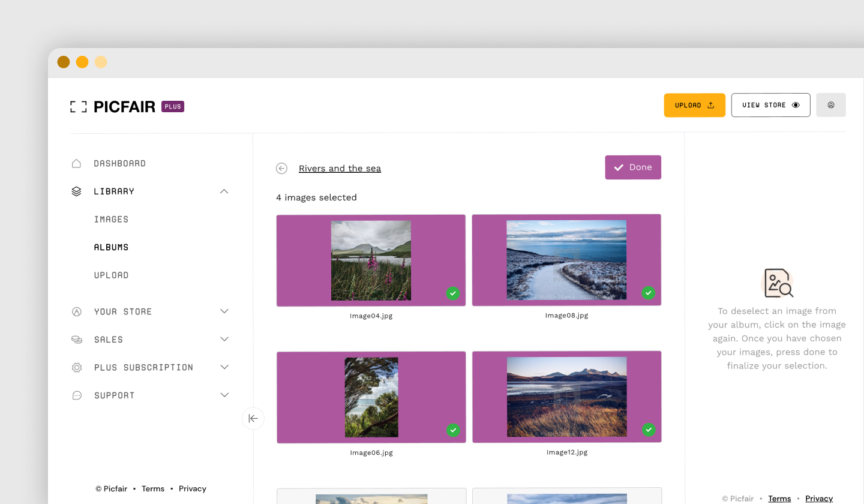Click the Dashboard home icon
This screenshot has height=504, width=864.
(x=76, y=163)
